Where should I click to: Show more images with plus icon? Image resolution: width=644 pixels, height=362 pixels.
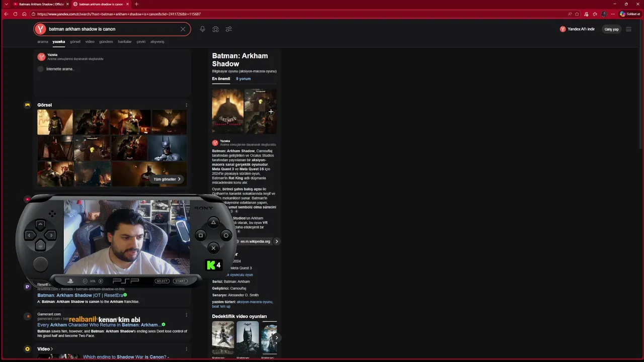pyautogui.click(x=271, y=112)
